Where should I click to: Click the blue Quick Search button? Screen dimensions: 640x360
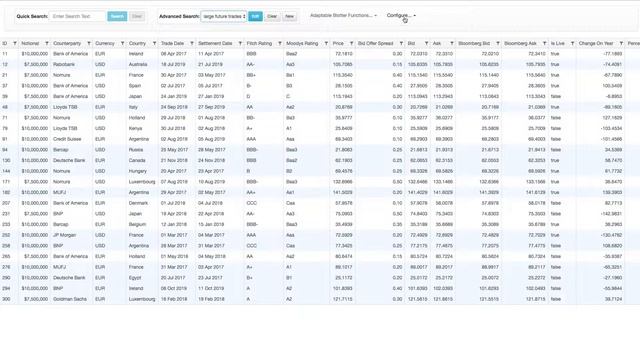pos(117,16)
